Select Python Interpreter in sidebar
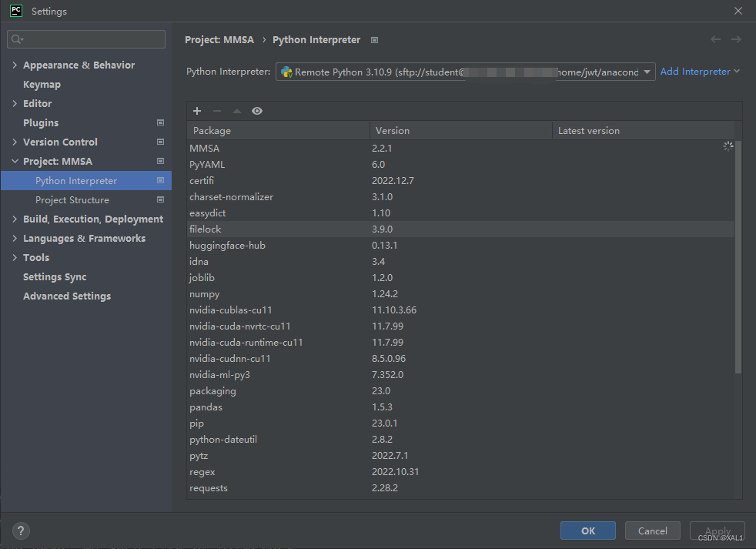The width and height of the screenshot is (756, 549). pos(86,180)
